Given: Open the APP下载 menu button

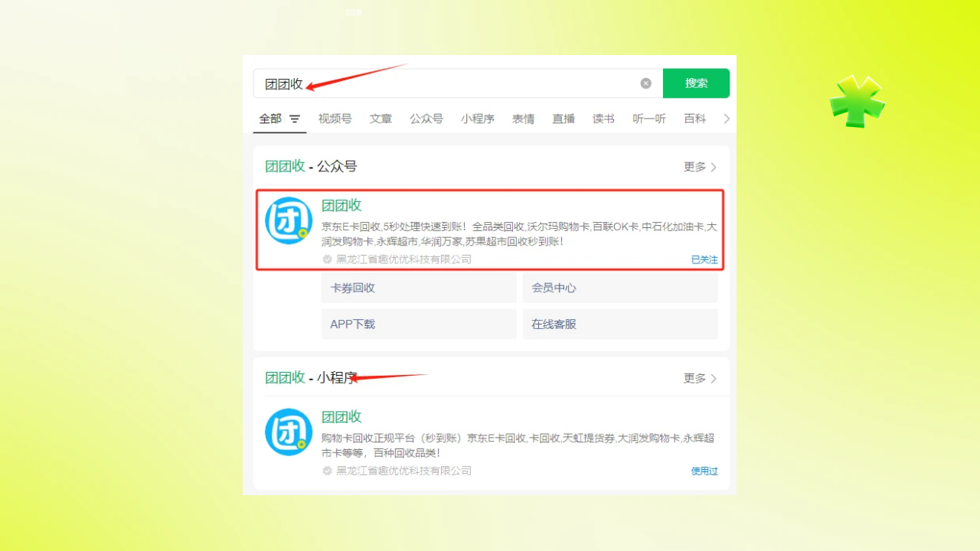Looking at the screenshot, I should point(419,324).
